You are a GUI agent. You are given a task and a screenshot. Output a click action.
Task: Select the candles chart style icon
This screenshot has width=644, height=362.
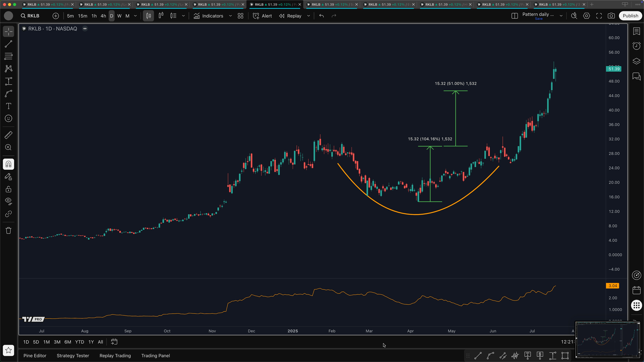coord(148,16)
